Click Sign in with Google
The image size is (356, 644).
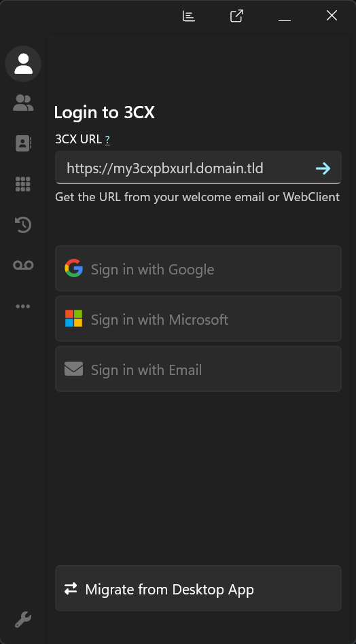(198, 268)
